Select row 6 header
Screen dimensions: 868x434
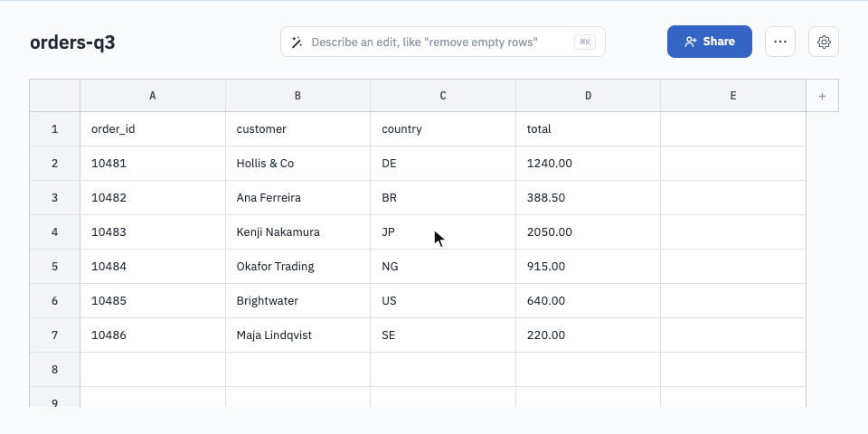click(55, 300)
